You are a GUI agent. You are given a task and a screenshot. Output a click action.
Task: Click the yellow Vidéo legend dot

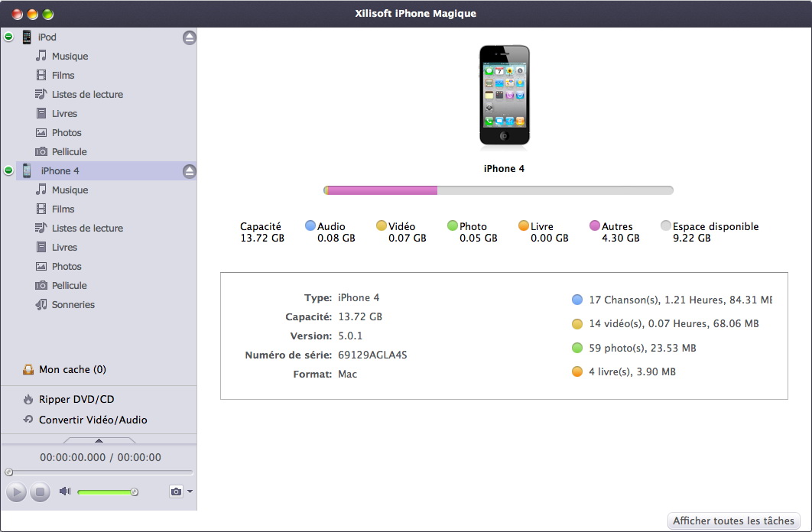[381, 225]
